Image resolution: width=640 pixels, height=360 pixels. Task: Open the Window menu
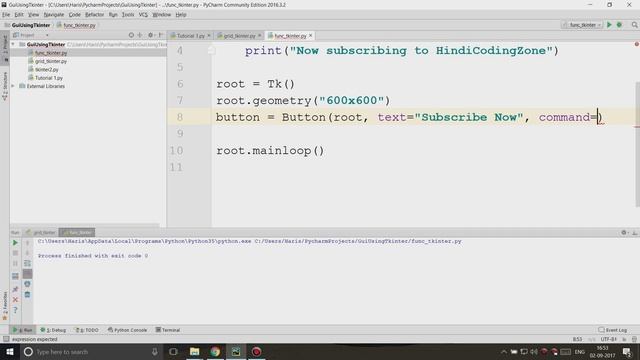[x=162, y=15]
